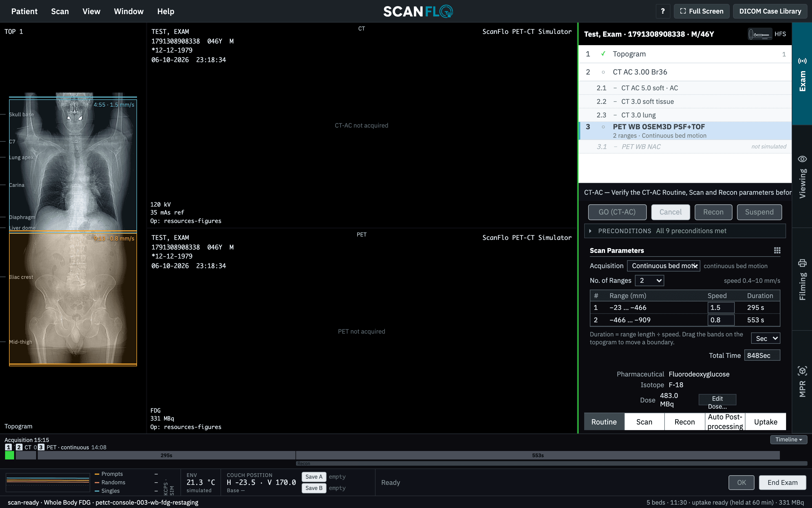
Task: Open the Window menu
Action: 129,11
